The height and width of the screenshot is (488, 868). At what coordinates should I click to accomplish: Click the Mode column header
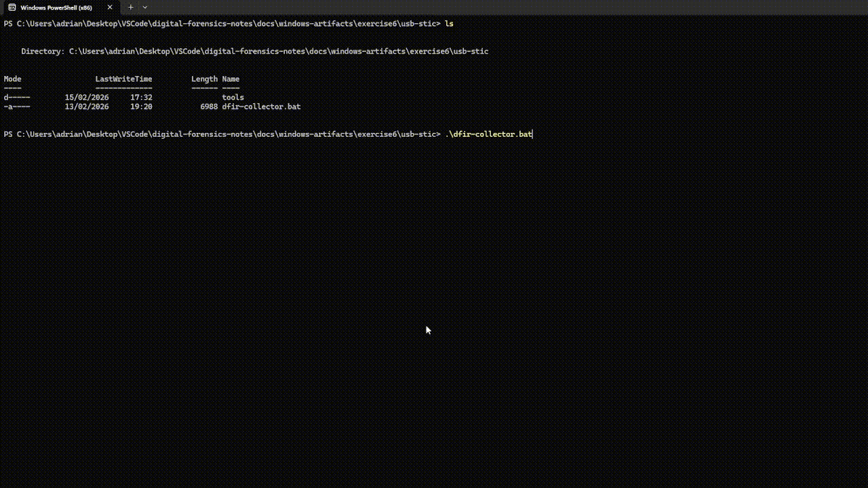point(12,79)
